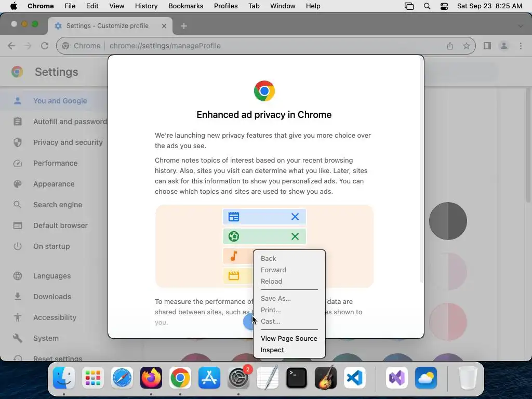Open Chrome three-dot menu

pyautogui.click(x=521, y=46)
